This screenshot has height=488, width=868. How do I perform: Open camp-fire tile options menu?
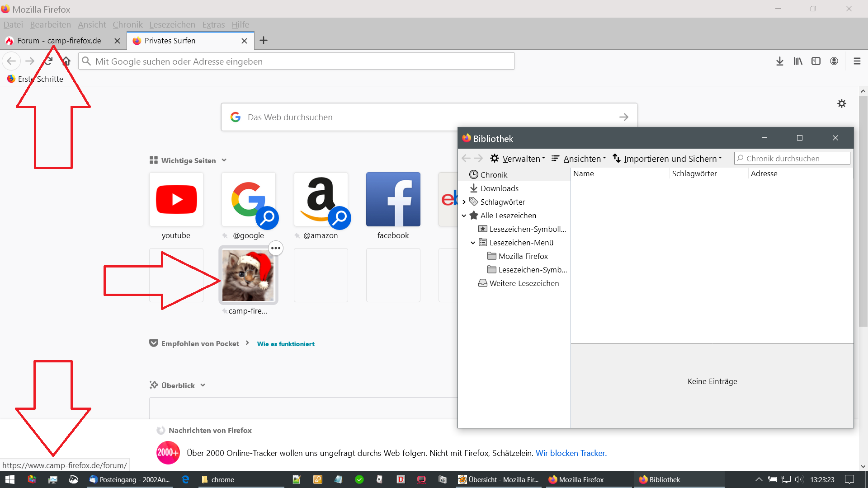[x=276, y=248]
